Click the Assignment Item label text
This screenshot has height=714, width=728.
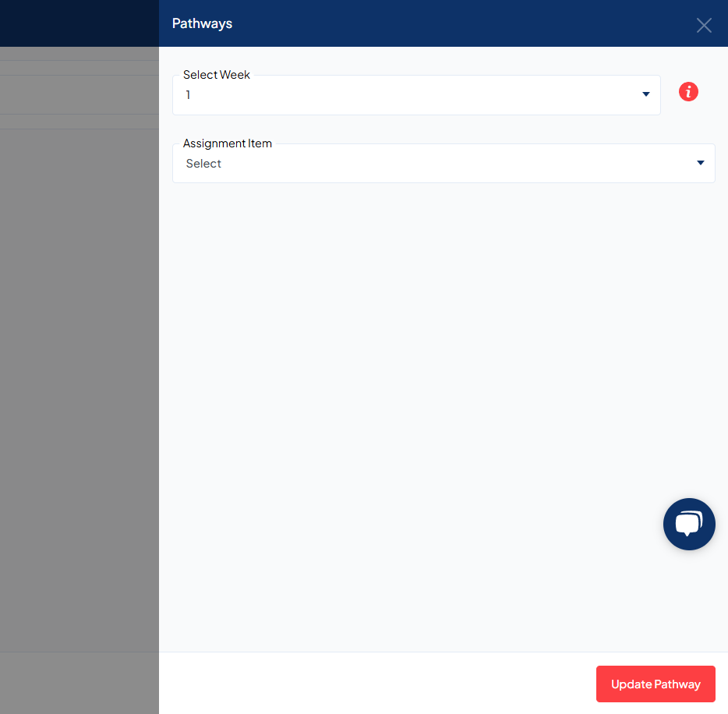tap(227, 143)
